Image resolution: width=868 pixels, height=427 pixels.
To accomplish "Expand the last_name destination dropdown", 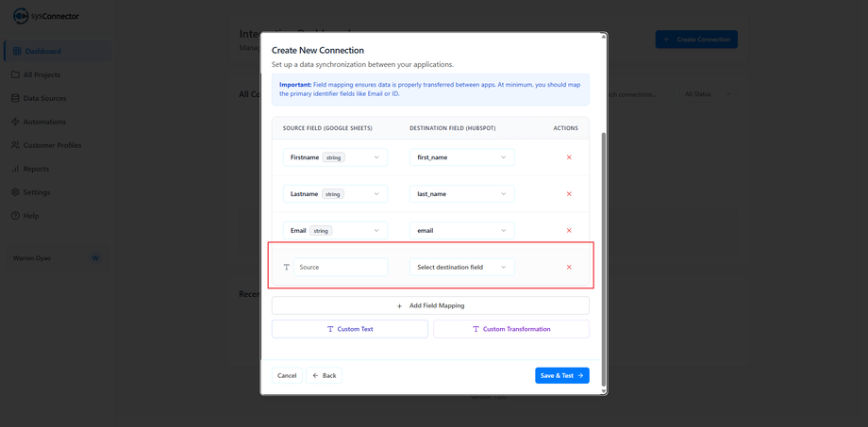I will click(x=461, y=194).
